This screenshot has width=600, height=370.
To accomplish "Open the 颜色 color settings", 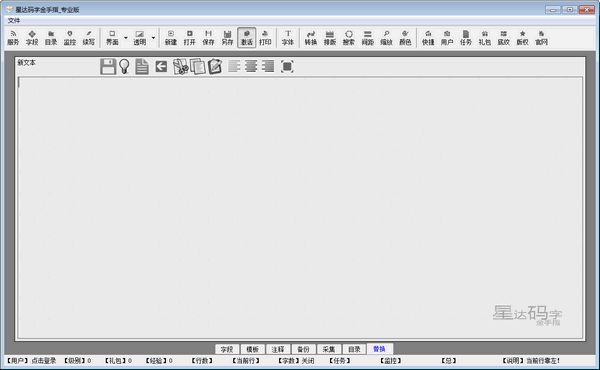I will [x=405, y=37].
